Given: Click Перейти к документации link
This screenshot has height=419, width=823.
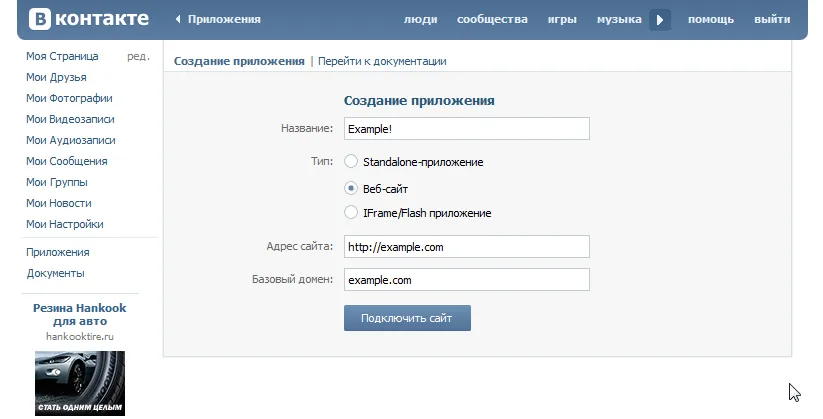Looking at the screenshot, I should pyautogui.click(x=382, y=61).
